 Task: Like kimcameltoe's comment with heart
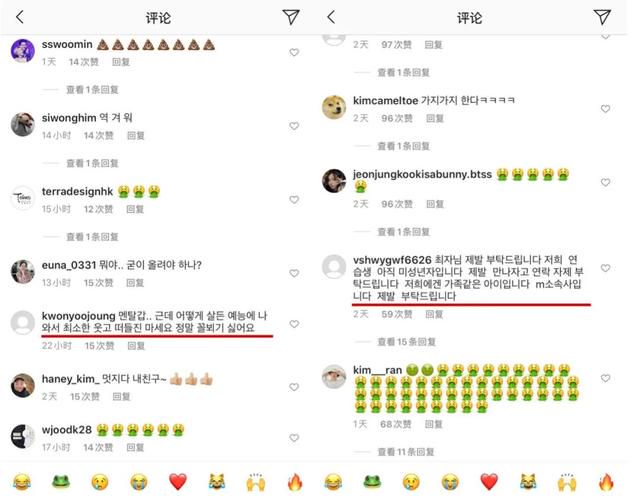coord(605,109)
